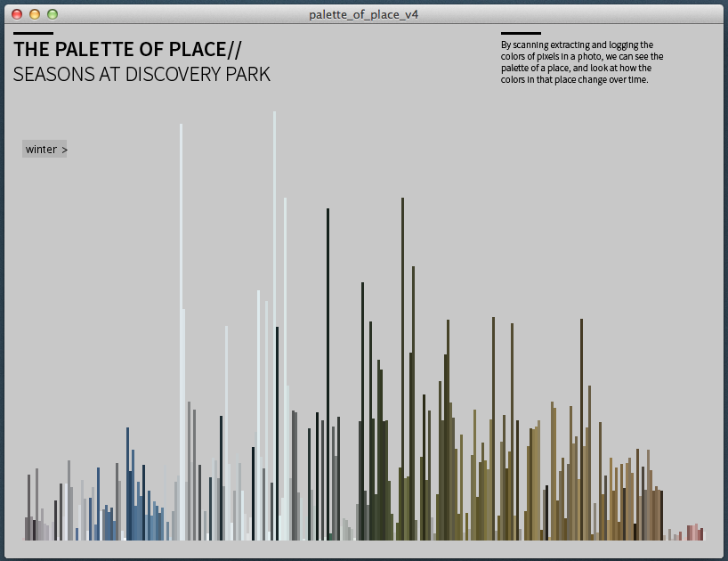Click the description paragraph about scanning pixels

click(x=582, y=62)
